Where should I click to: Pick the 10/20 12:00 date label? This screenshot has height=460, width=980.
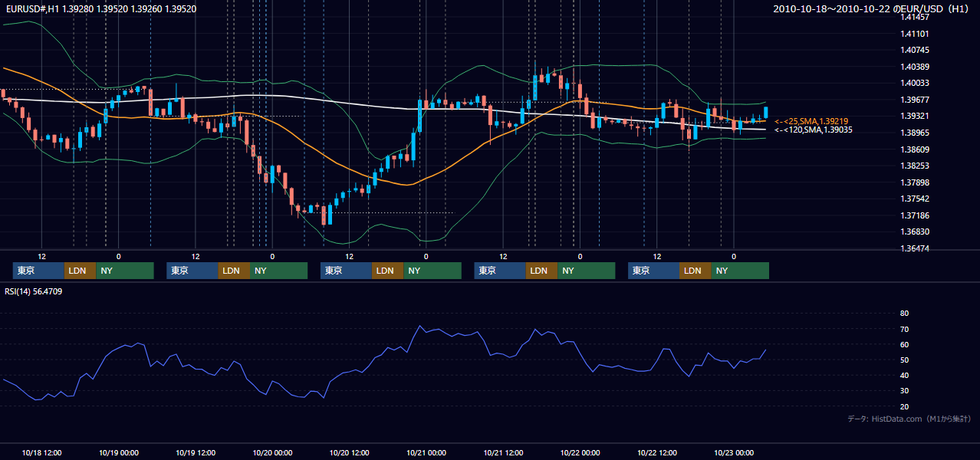(349, 452)
